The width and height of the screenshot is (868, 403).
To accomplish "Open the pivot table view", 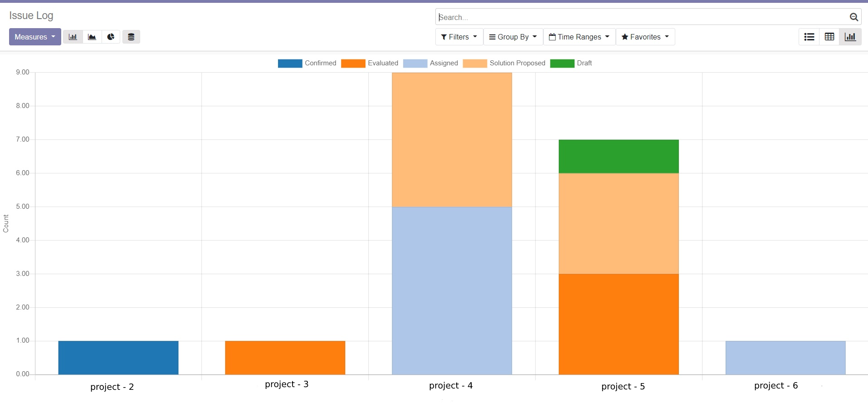I will (x=829, y=37).
